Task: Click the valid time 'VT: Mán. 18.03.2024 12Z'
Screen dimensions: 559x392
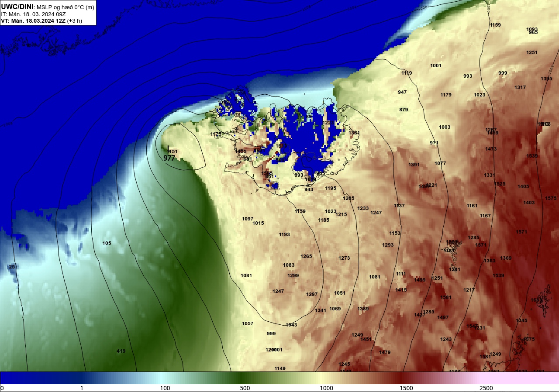Action: tap(33, 21)
